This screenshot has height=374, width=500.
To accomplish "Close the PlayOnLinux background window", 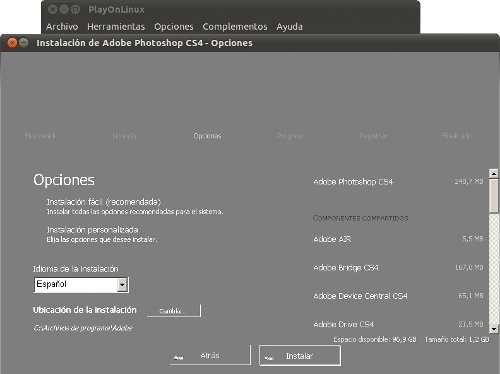I will (x=52, y=9).
